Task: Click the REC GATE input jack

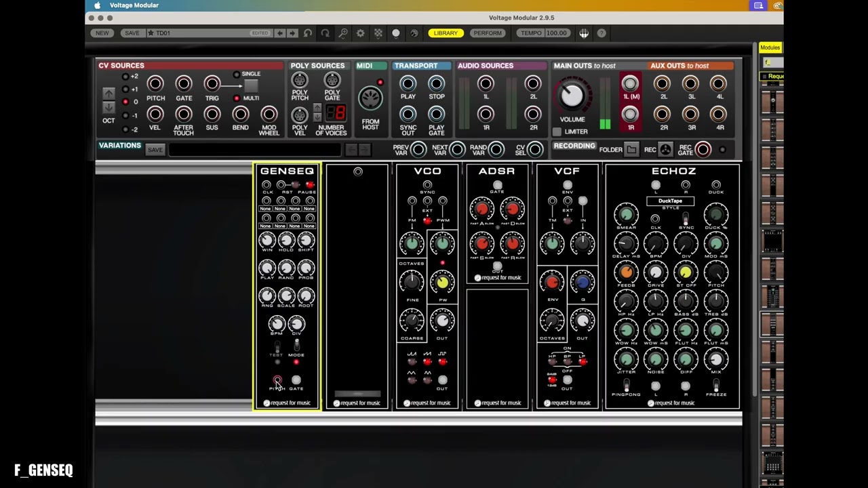Action: (x=703, y=150)
